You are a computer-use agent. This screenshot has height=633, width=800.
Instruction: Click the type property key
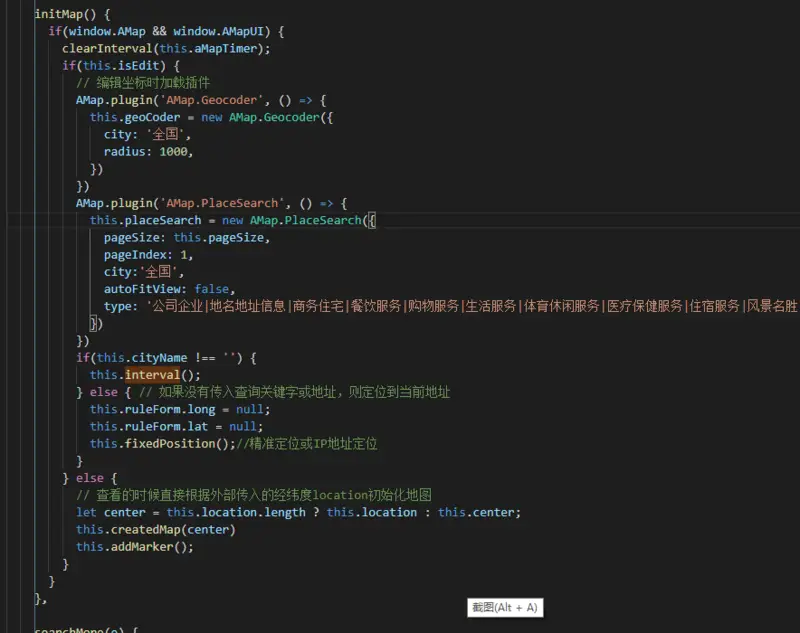[117, 307]
